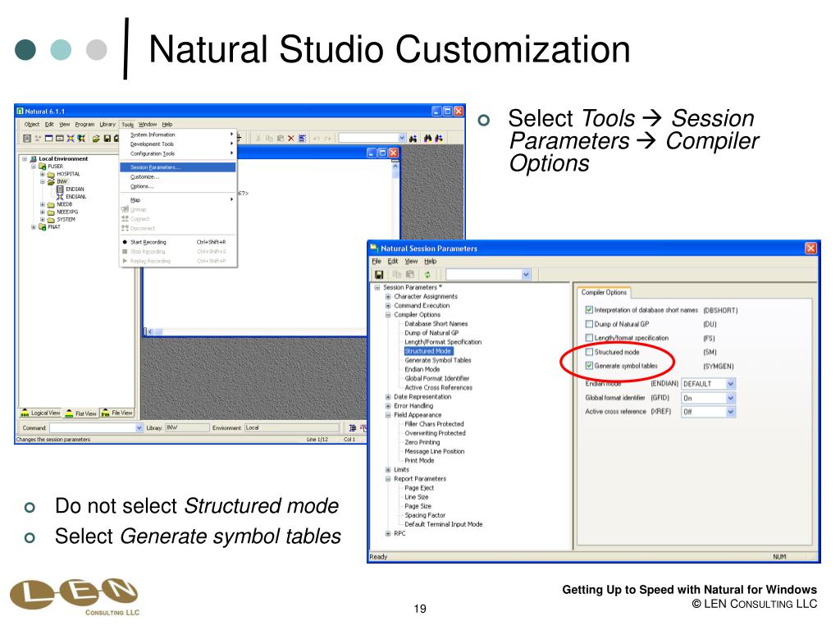Enable the Length/format specification checkbox

[x=589, y=337]
